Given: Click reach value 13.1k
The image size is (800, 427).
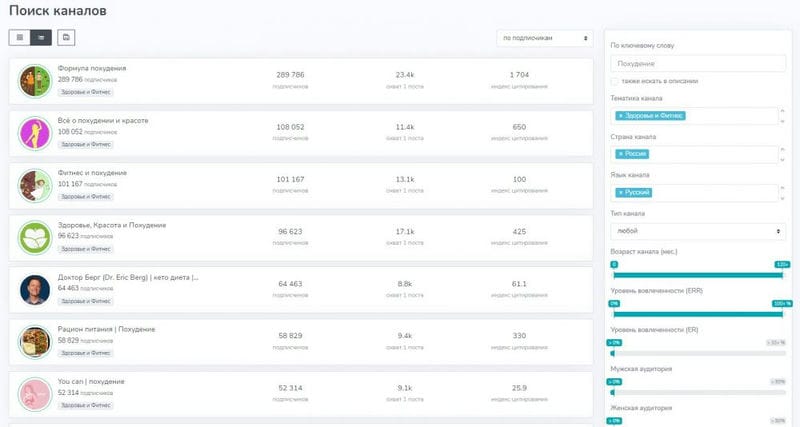Looking at the screenshot, I should click(x=405, y=180).
